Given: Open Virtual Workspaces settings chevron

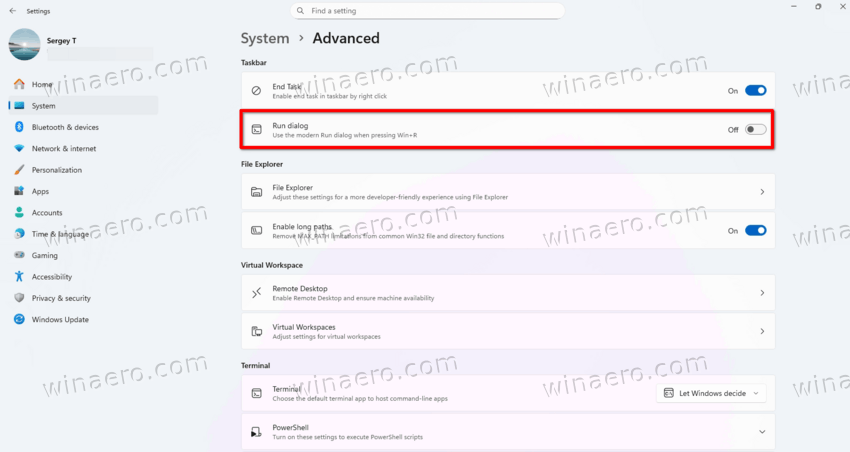Looking at the screenshot, I should pyautogui.click(x=762, y=331).
